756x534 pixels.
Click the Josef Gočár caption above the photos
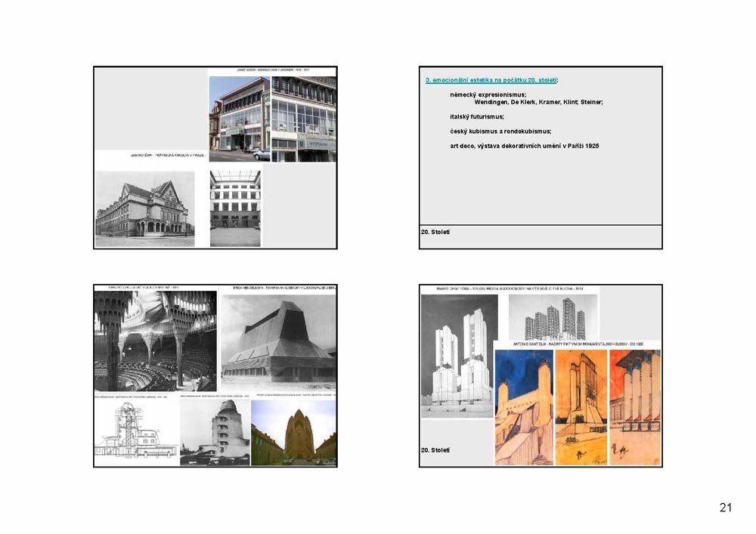pos(273,70)
